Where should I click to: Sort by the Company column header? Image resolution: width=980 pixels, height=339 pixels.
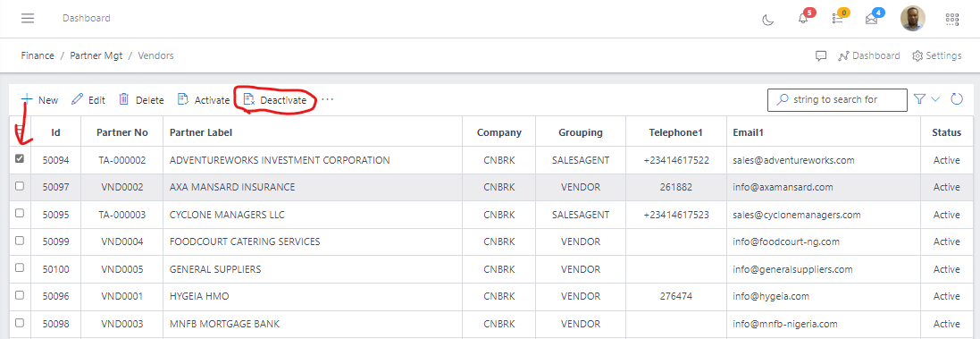[499, 132]
